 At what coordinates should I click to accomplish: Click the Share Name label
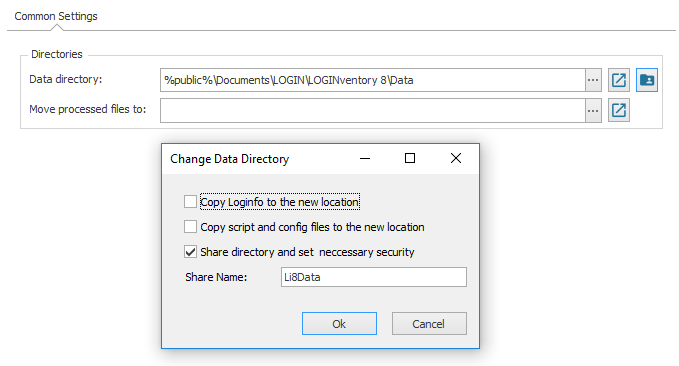pos(216,277)
